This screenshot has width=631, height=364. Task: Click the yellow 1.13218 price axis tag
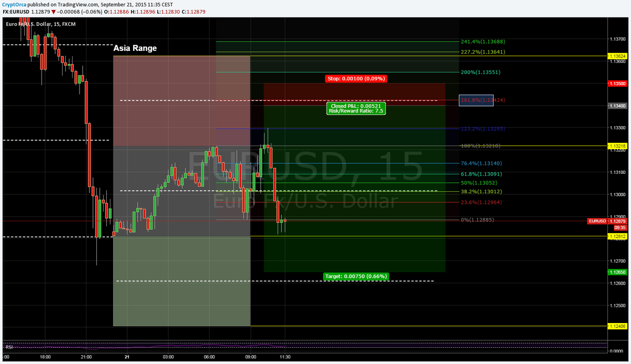coord(617,145)
